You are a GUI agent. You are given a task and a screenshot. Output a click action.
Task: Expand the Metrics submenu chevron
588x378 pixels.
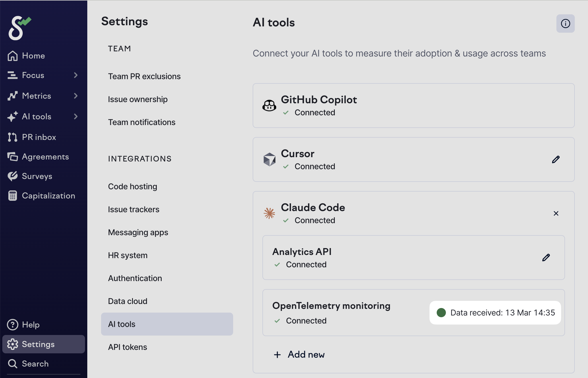(x=76, y=96)
